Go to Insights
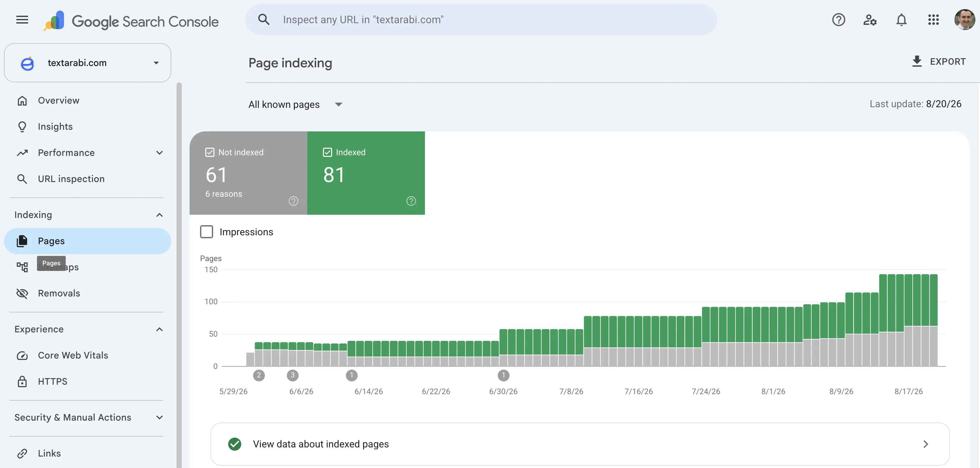This screenshot has width=980, height=468. tap(88, 127)
